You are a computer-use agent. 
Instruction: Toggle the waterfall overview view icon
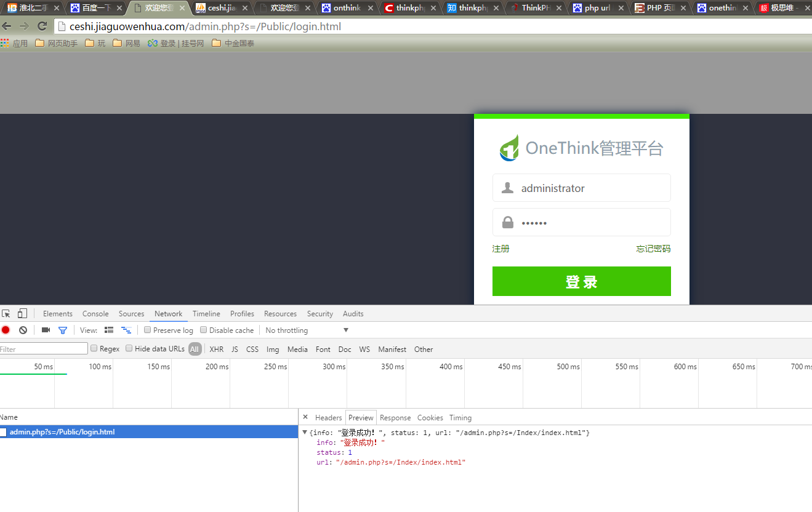tap(126, 330)
